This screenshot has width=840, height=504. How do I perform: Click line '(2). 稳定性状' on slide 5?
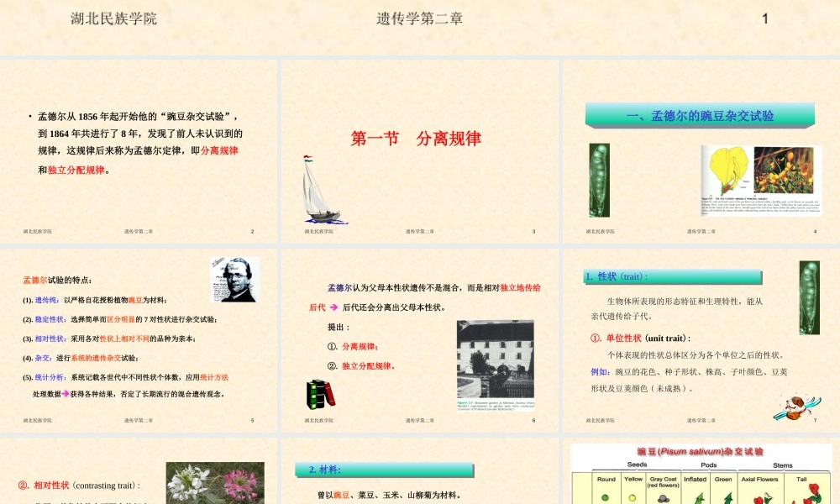click(119, 319)
